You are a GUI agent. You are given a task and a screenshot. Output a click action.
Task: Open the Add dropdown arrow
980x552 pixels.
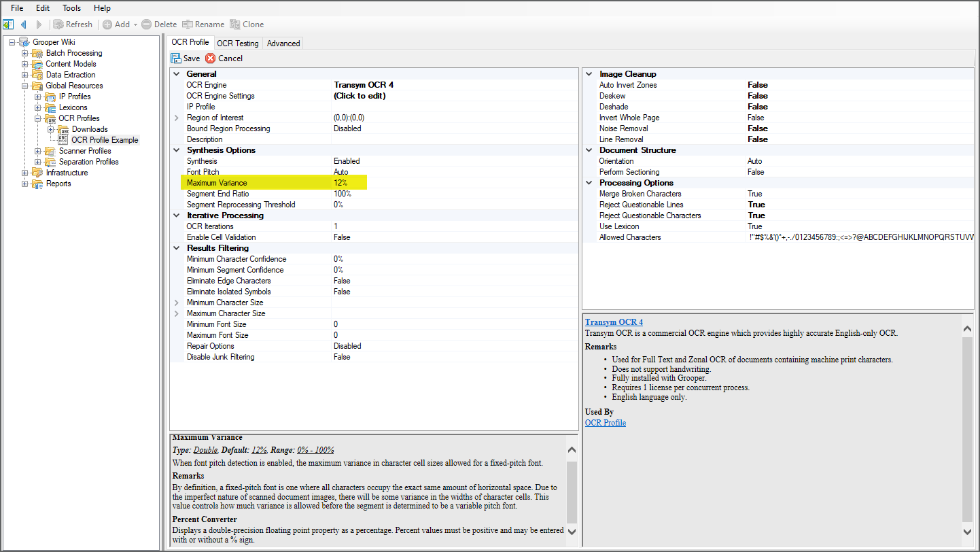(x=135, y=24)
